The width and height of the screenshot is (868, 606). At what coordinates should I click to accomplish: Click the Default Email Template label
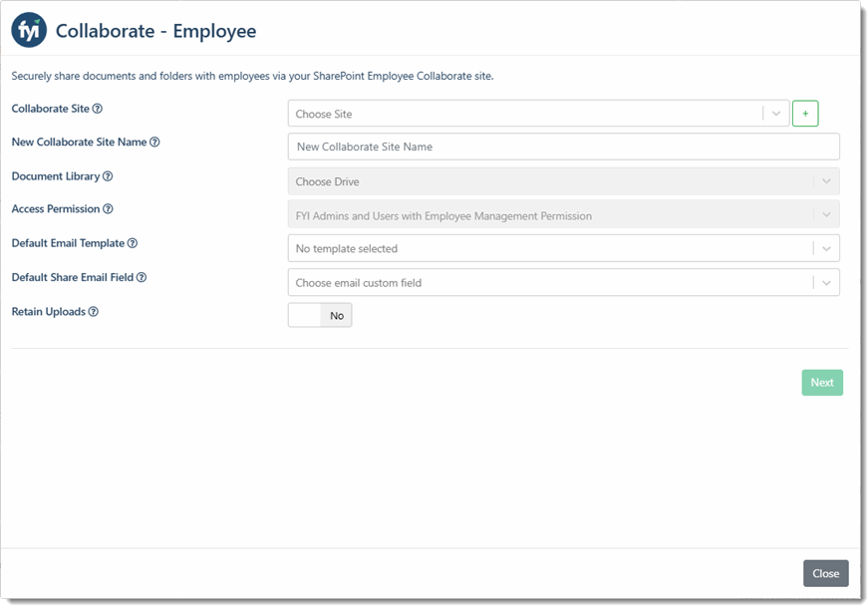68,243
